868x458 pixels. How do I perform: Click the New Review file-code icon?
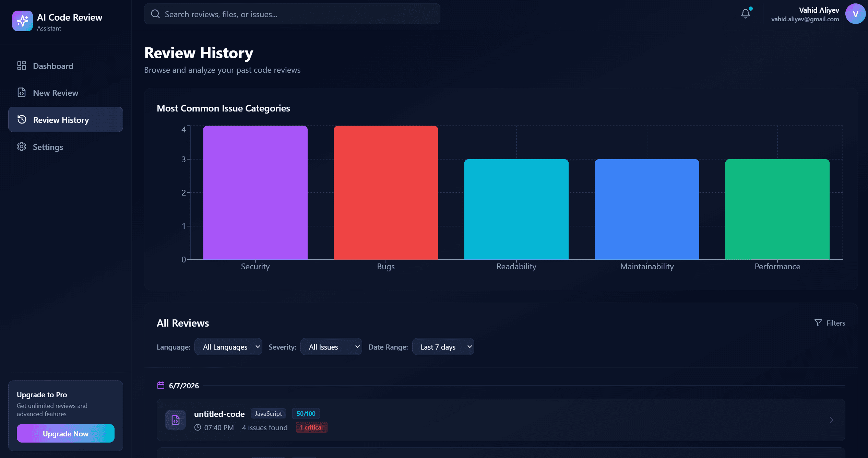click(x=22, y=92)
